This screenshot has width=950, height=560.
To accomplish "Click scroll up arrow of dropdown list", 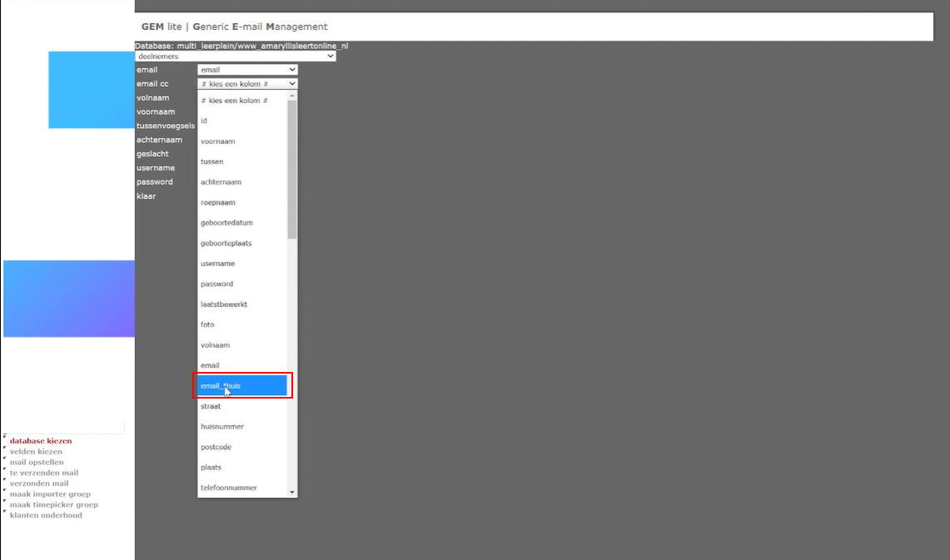I will point(292,95).
